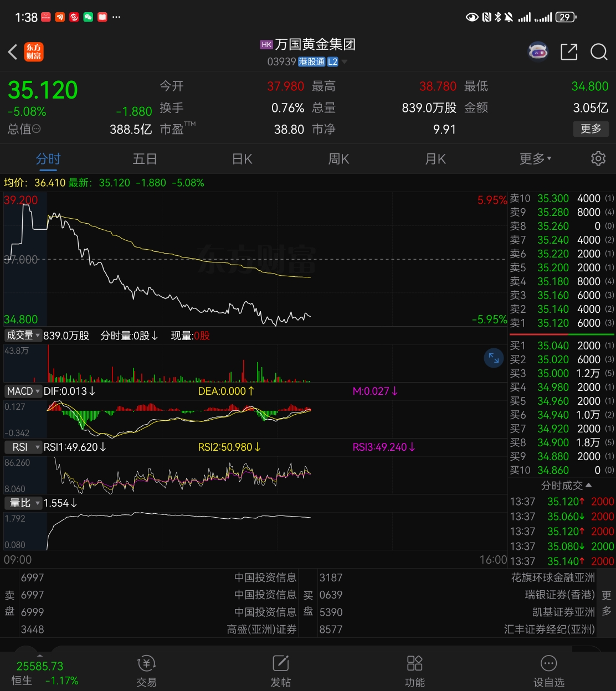Select 买3 bid row at 35.000
The height and width of the screenshot is (691, 616).
pos(562,373)
